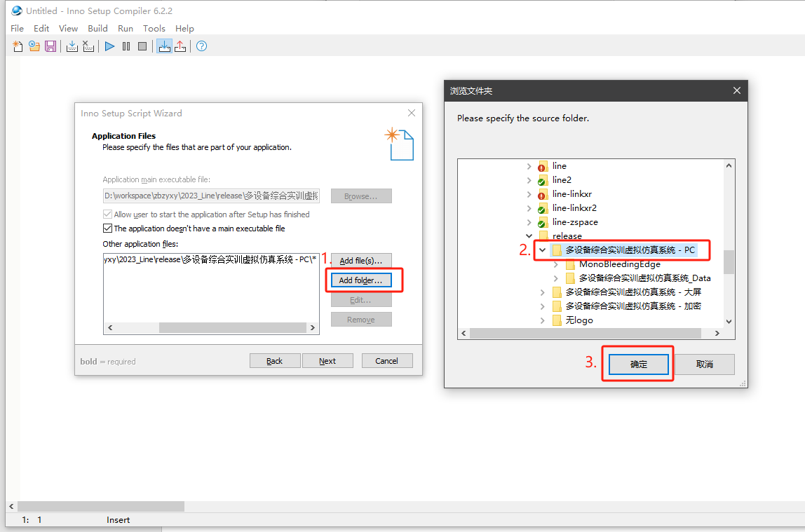Expand the line-linkxr folder node
The height and width of the screenshot is (532, 805).
pos(529,194)
